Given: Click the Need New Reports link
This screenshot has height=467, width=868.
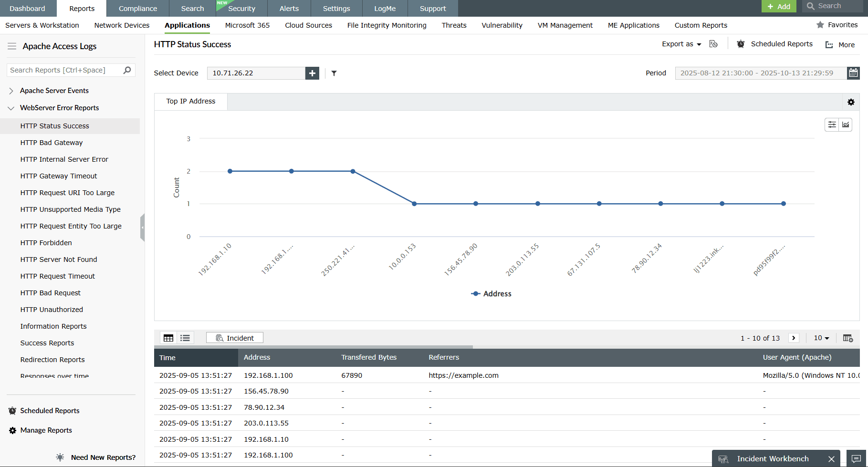Looking at the screenshot, I should point(103,457).
